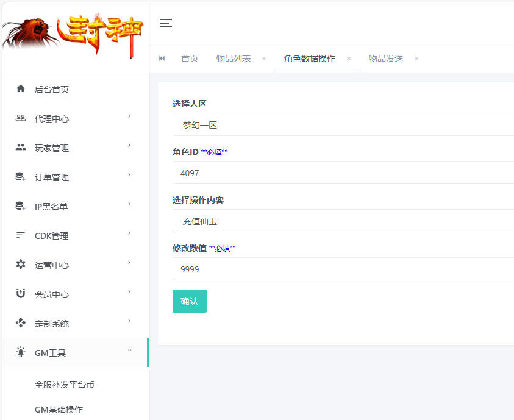Viewport: 514px width, 420px height.
Task: Expand the 代理中心 submenu chevron
Action: pyautogui.click(x=129, y=118)
